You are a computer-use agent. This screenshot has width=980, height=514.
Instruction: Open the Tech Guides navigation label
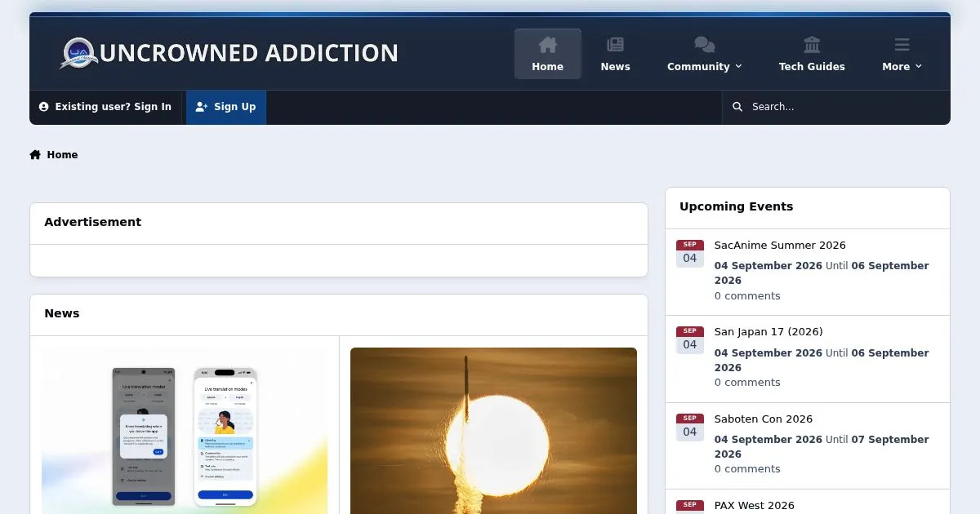tap(812, 67)
